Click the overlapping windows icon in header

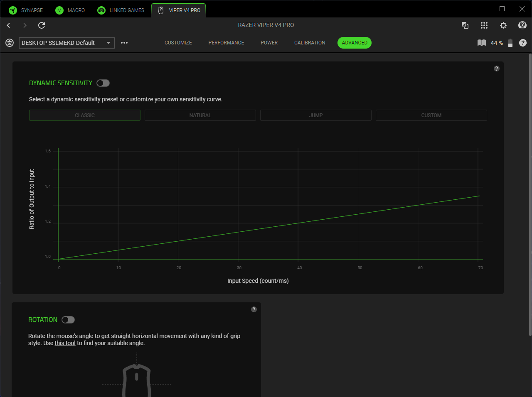465,25
